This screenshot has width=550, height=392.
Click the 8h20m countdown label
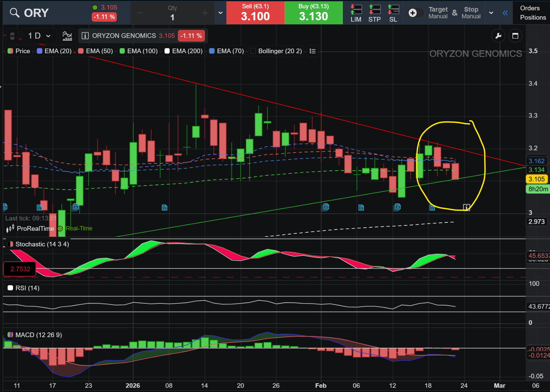[538, 189]
